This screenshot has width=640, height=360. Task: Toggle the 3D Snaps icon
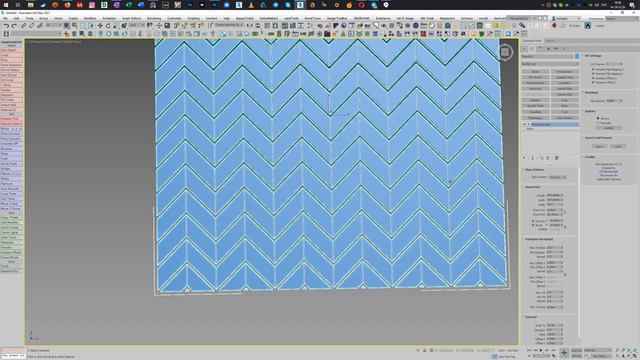(x=176, y=26)
